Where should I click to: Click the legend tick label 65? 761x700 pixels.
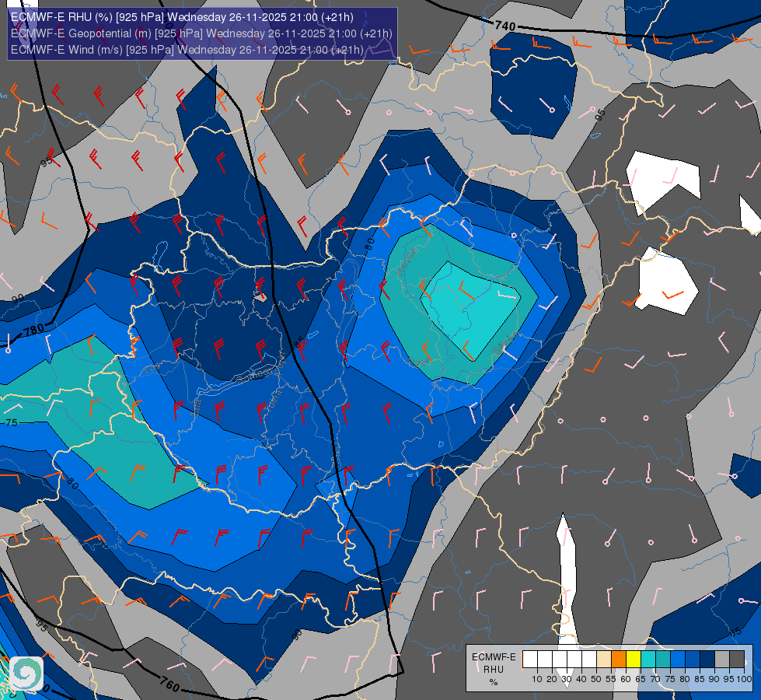pos(641,679)
